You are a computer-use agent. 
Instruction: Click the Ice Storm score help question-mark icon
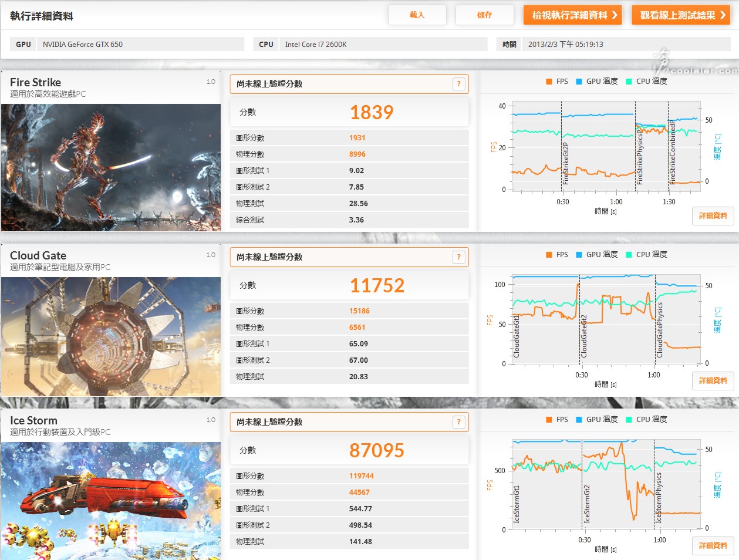[x=459, y=422]
